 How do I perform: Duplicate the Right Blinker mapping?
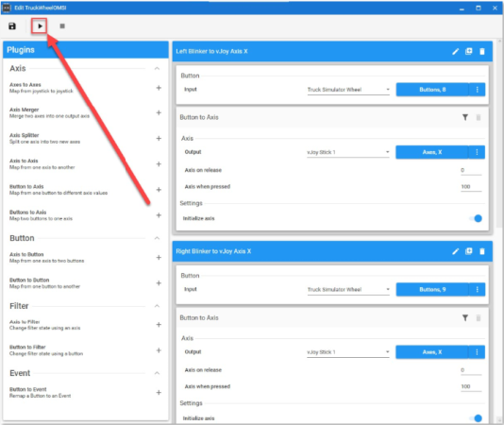click(x=469, y=251)
